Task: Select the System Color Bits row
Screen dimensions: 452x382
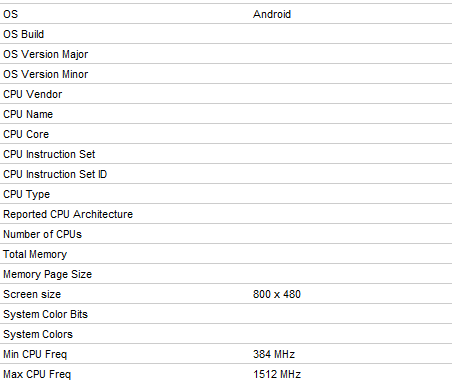Action: tap(226, 314)
